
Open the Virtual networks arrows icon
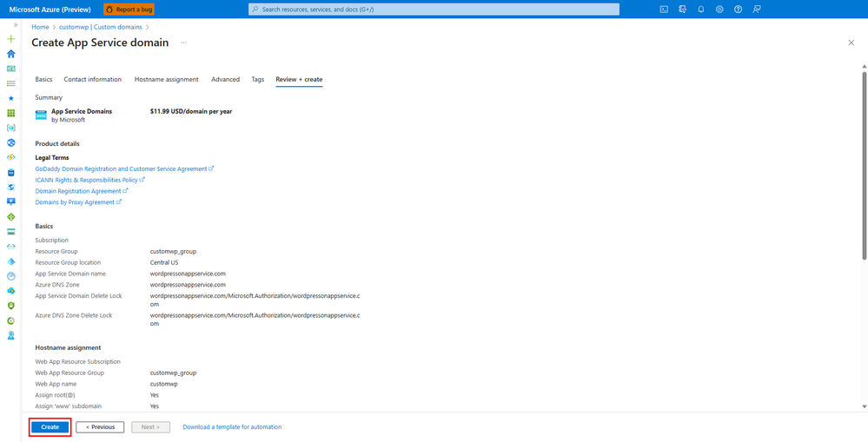click(10, 246)
